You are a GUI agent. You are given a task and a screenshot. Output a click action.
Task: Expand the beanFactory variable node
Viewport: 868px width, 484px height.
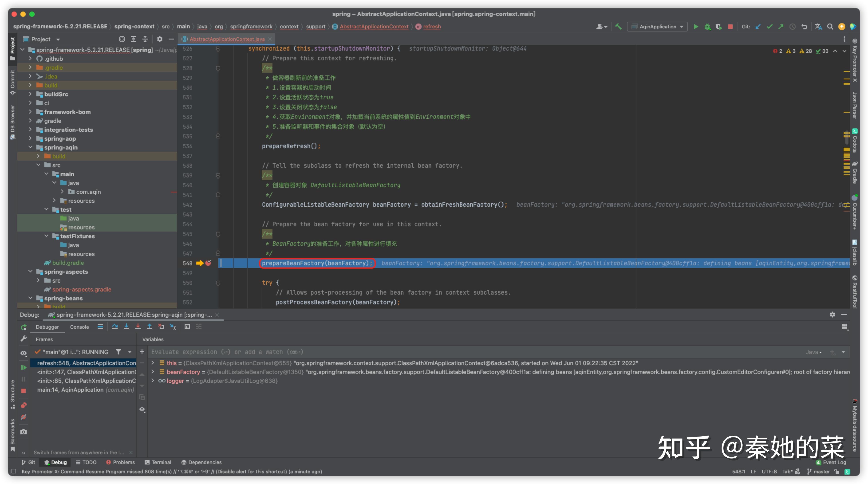pos(153,372)
